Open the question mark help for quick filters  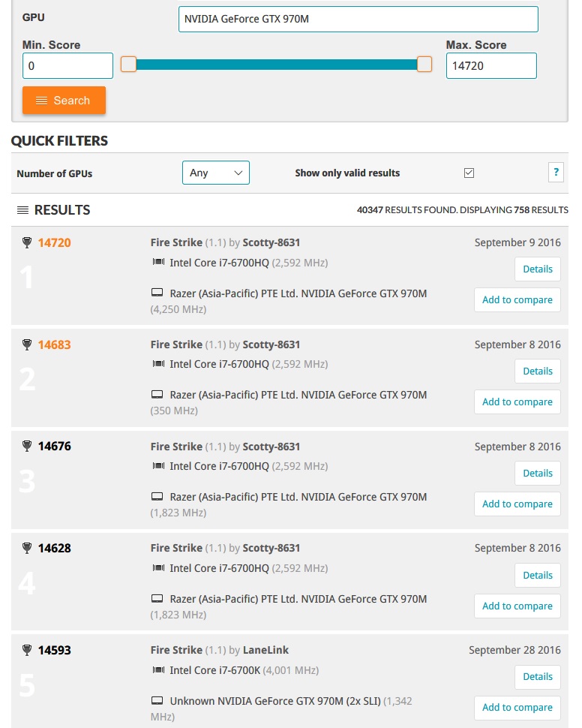[556, 173]
